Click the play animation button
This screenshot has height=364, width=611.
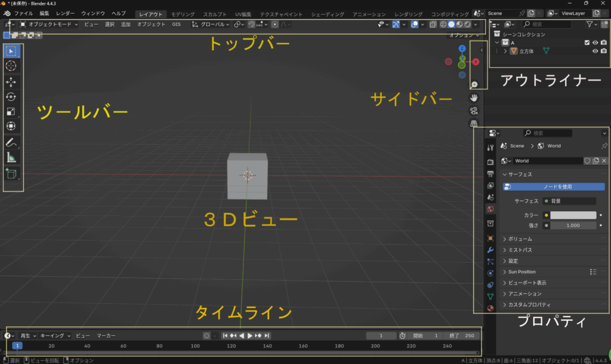pyautogui.click(x=250, y=335)
